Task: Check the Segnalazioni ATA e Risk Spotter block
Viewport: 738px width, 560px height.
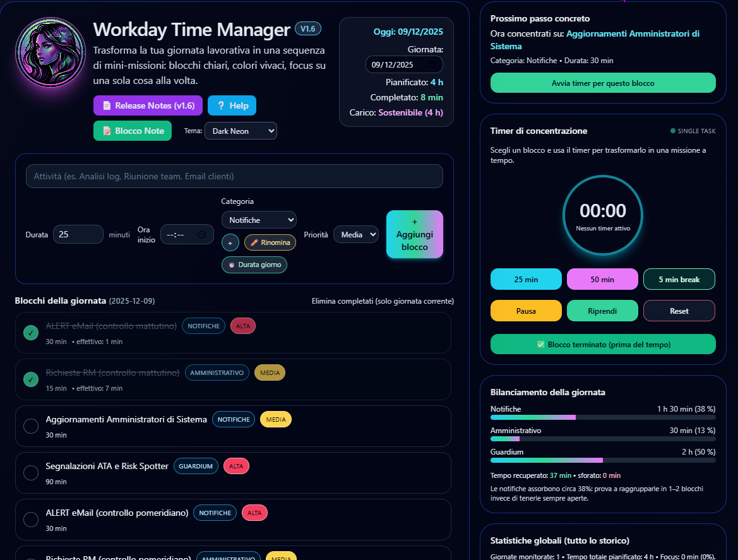Action: click(30, 473)
